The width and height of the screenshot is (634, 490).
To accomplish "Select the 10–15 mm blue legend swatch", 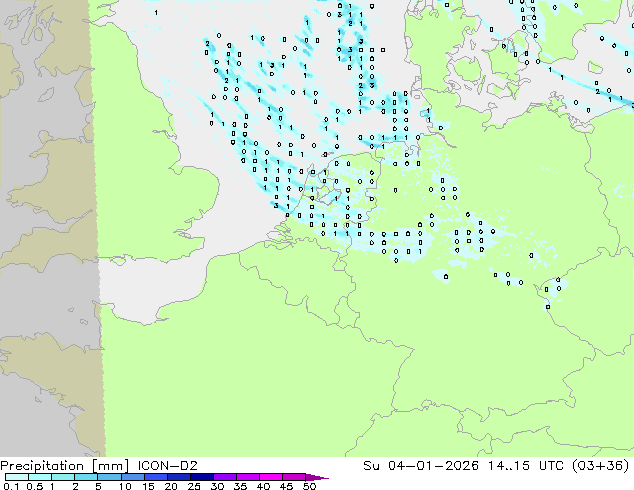I will pos(133,477).
